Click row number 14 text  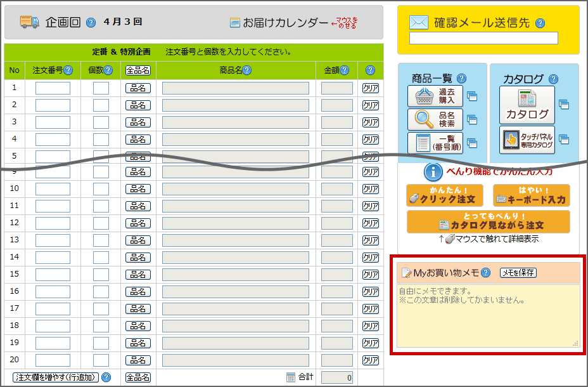tap(14, 257)
